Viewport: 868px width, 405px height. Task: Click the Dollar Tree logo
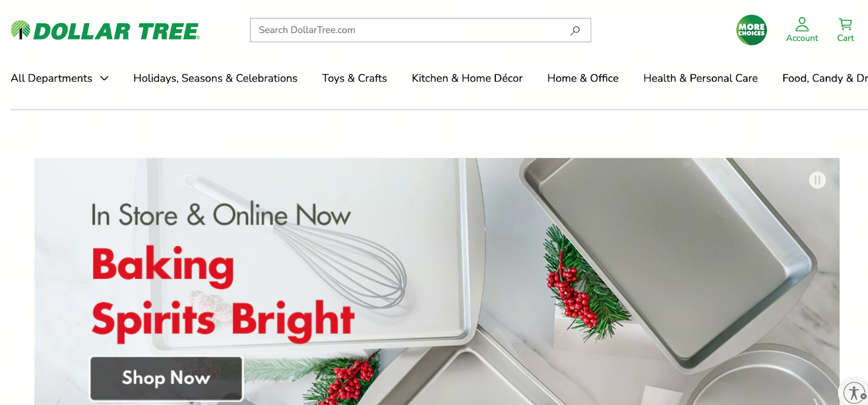(x=105, y=30)
